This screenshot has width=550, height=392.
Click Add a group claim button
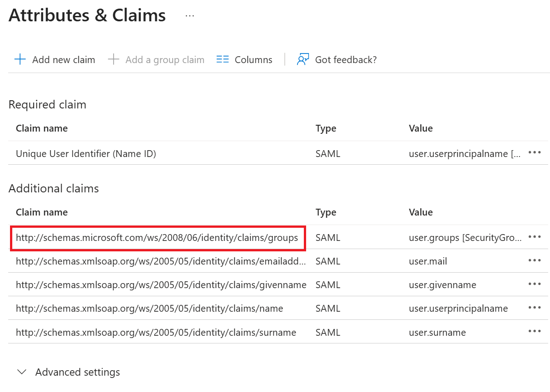[x=156, y=59]
